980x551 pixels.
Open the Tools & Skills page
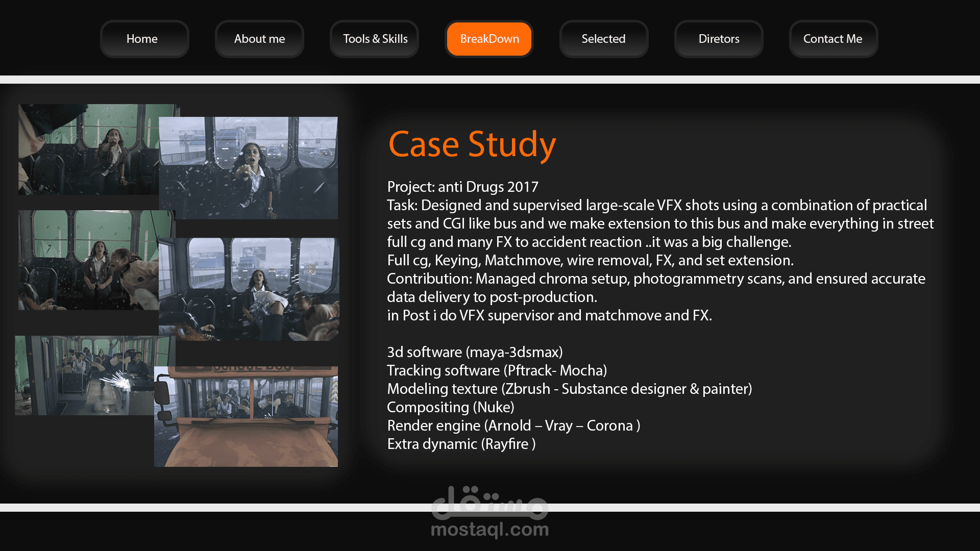pyautogui.click(x=375, y=39)
